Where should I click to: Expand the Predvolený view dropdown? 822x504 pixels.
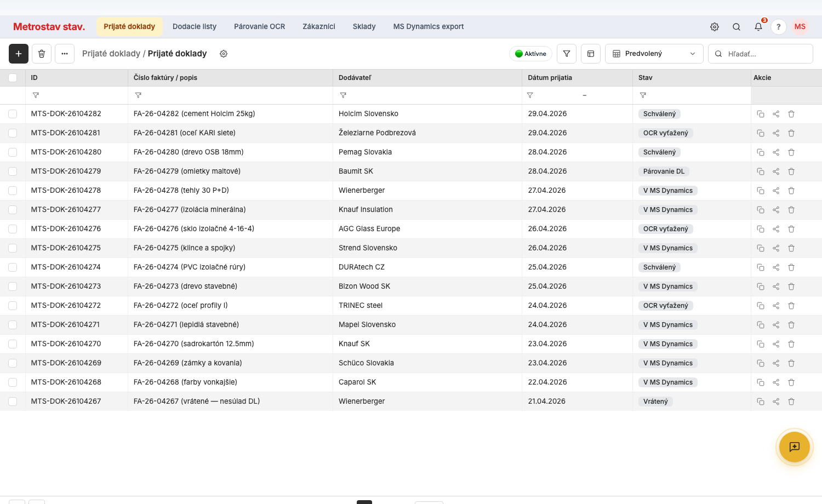pos(654,54)
